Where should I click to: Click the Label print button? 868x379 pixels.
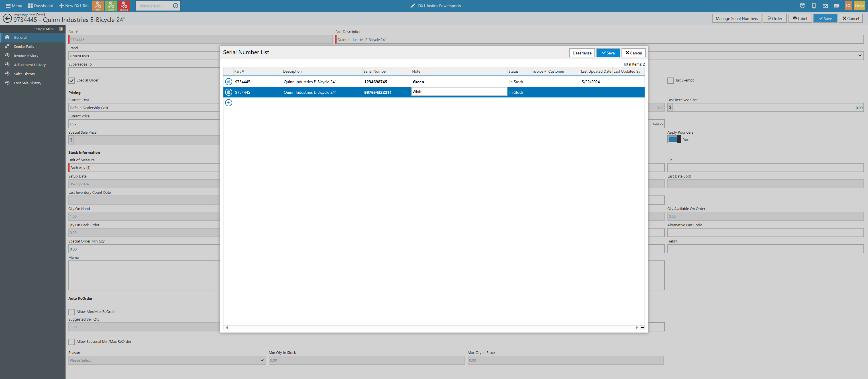(800, 19)
